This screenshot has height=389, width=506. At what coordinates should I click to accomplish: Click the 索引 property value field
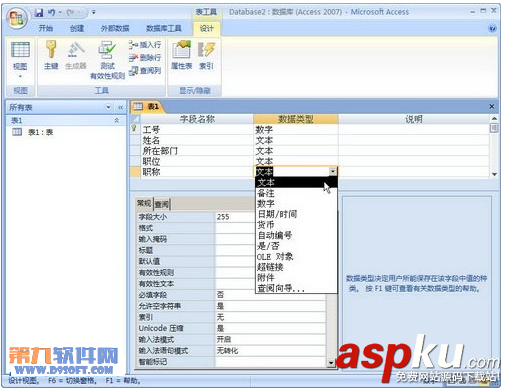pos(270,317)
